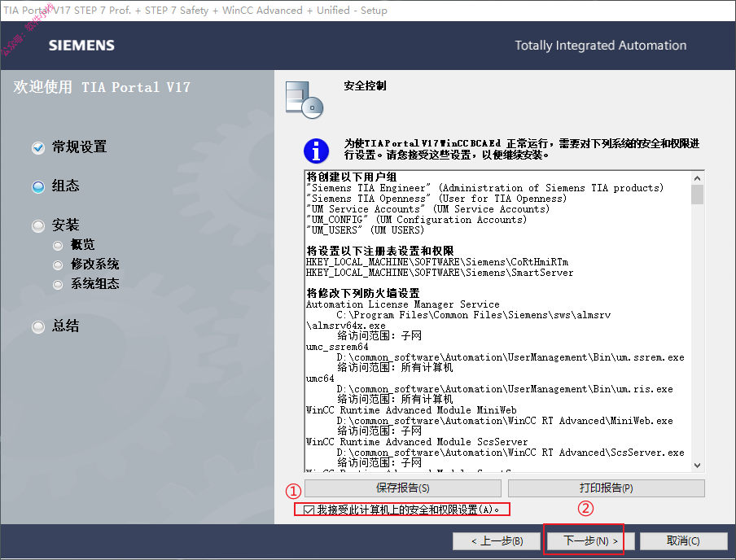Viewport: 736px width, 560px height.
Task: Select the 组态 step indicator
Action: (x=38, y=187)
